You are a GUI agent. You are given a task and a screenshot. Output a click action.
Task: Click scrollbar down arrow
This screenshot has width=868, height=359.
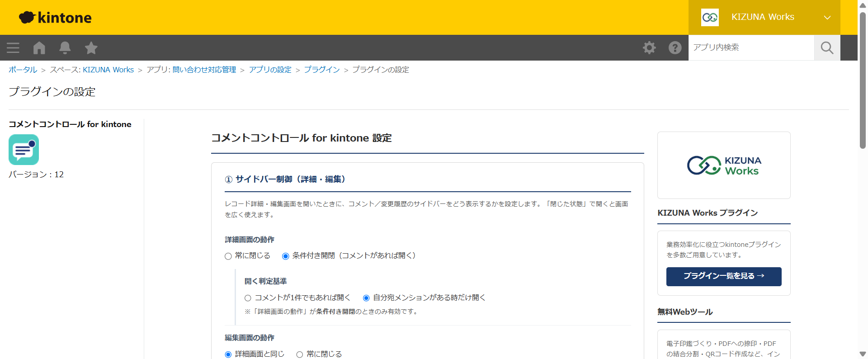tap(863, 354)
